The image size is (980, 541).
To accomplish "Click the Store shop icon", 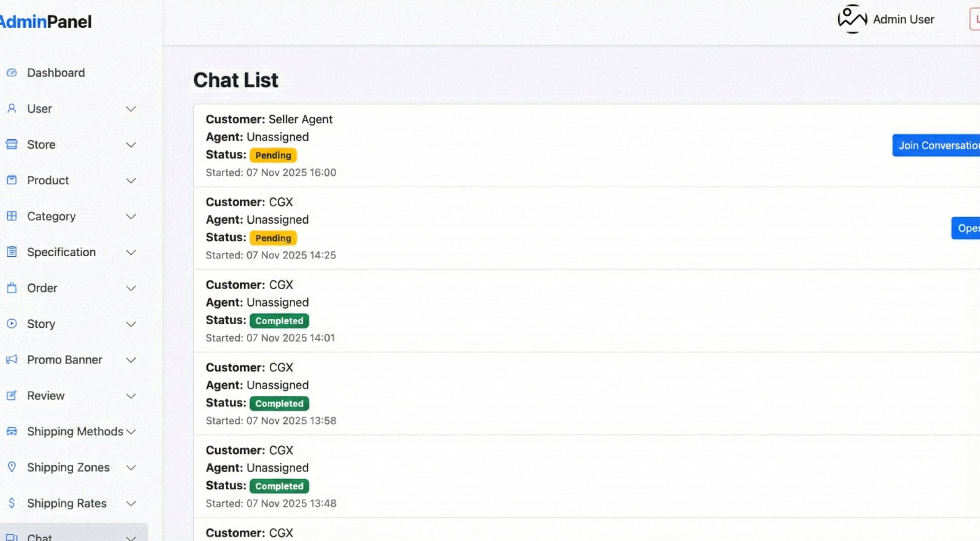I will point(12,144).
